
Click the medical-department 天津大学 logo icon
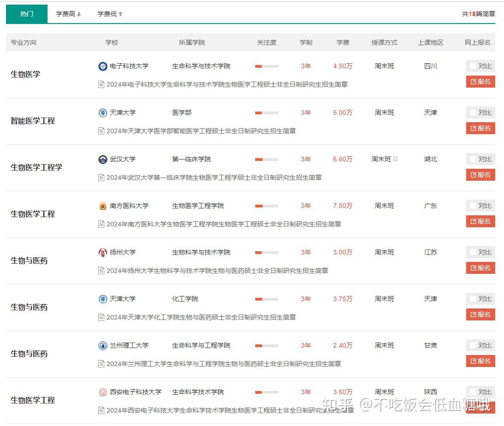point(102,113)
